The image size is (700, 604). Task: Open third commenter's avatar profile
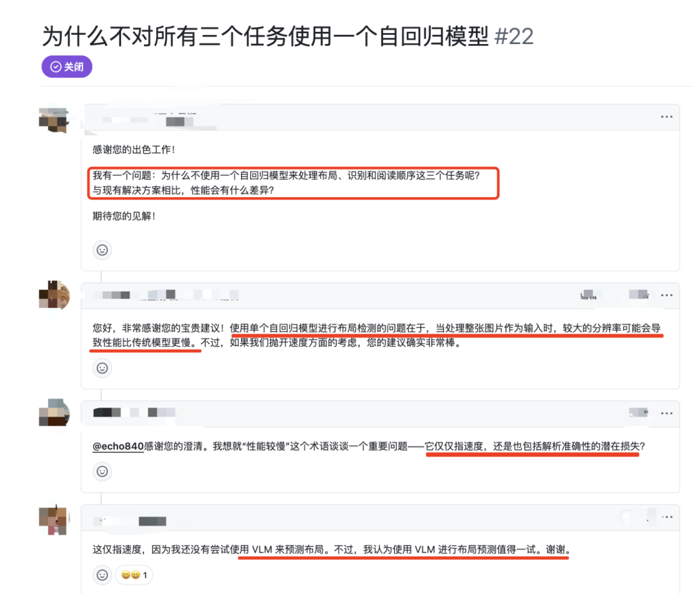pyautogui.click(x=54, y=412)
